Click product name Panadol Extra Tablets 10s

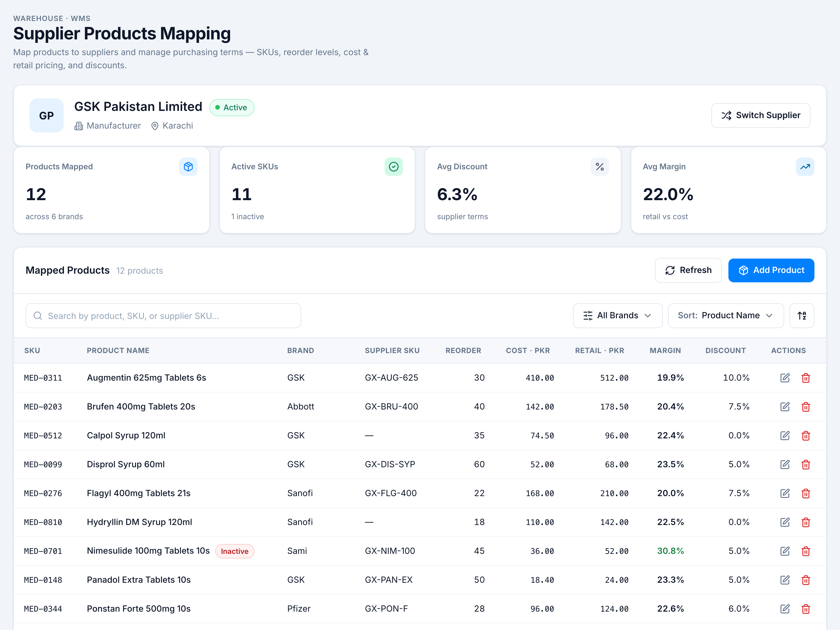coord(139,580)
